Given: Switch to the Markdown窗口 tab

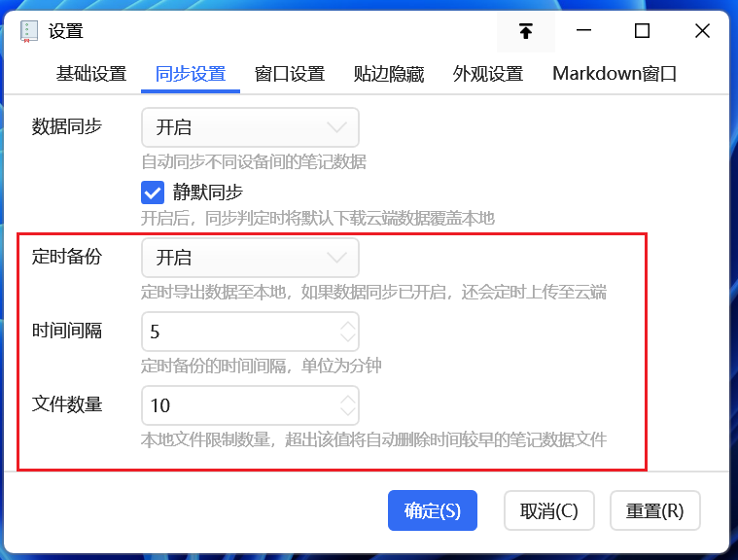Looking at the screenshot, I should coord(615,74).
